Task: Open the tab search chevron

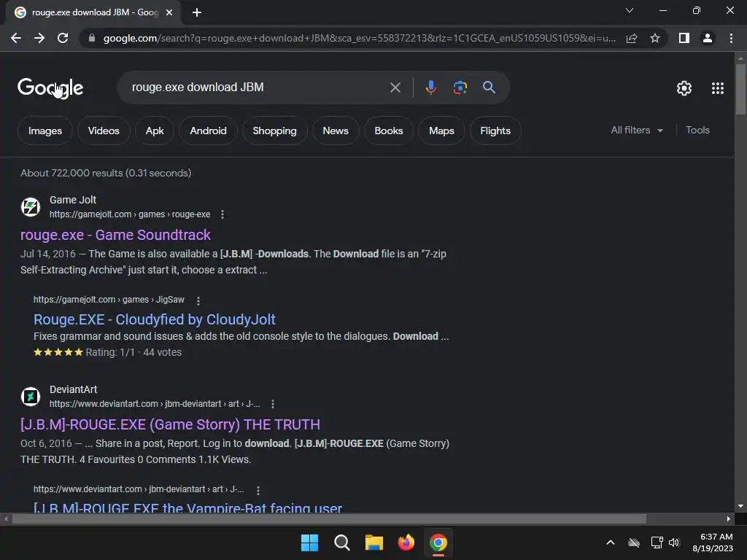Action: (630, 10)
